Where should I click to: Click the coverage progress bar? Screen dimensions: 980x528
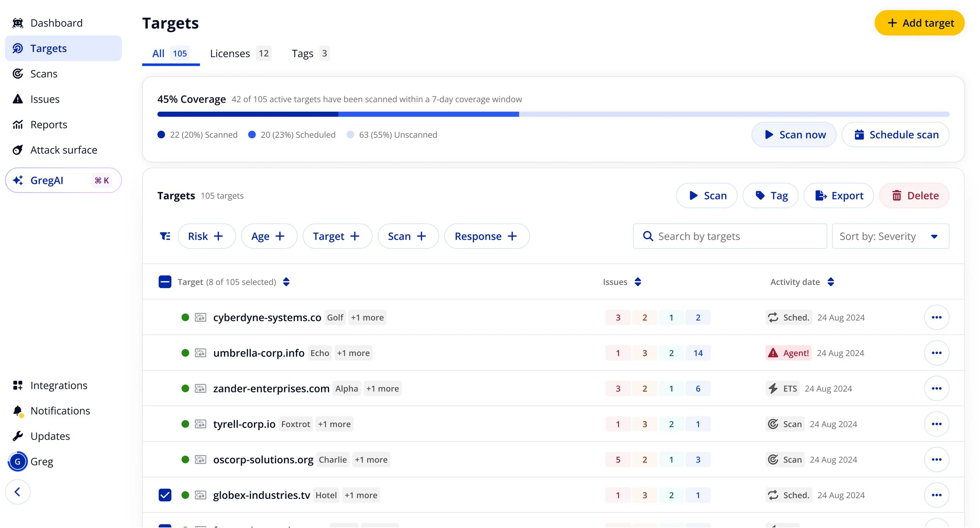(x=549, y=114)
